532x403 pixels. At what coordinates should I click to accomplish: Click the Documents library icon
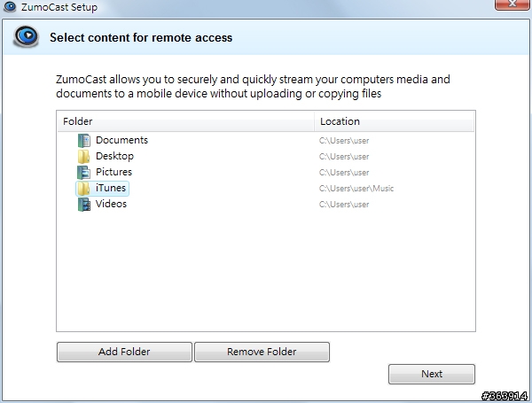pos(84,140)
